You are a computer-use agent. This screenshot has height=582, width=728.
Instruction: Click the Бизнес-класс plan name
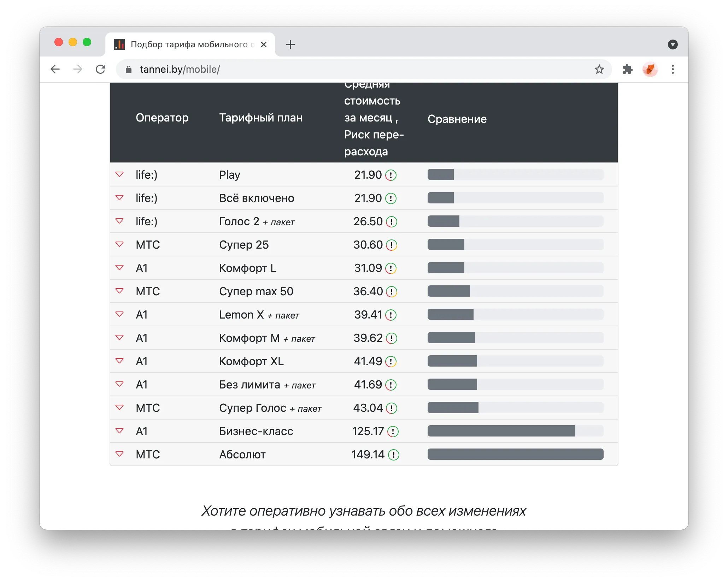pyautogui.click(x=256, y=431)
